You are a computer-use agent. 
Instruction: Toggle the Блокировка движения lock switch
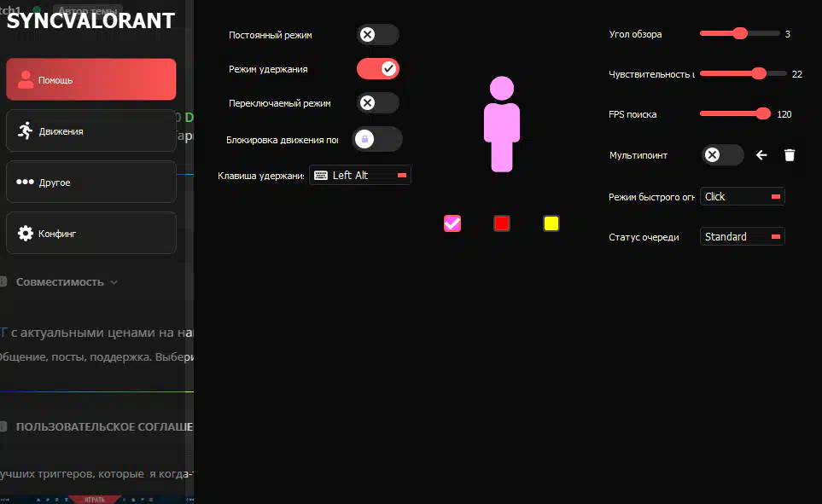376,139
